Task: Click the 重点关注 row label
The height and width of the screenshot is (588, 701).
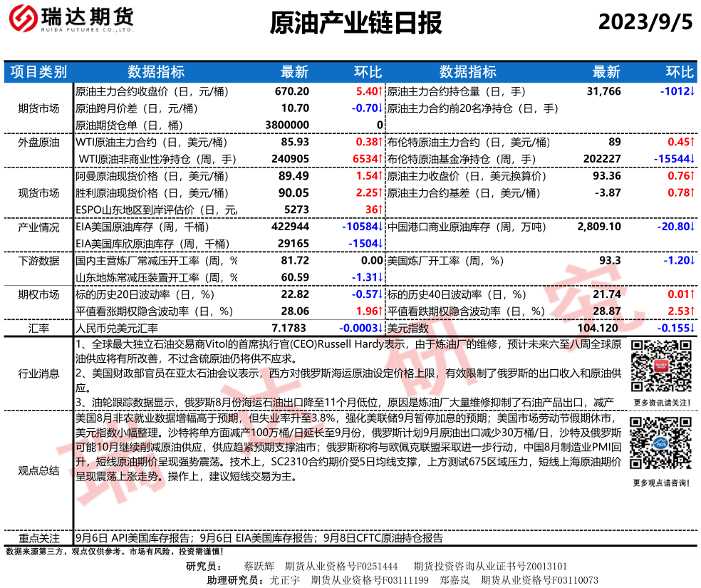Action: [x=38, y=538]
